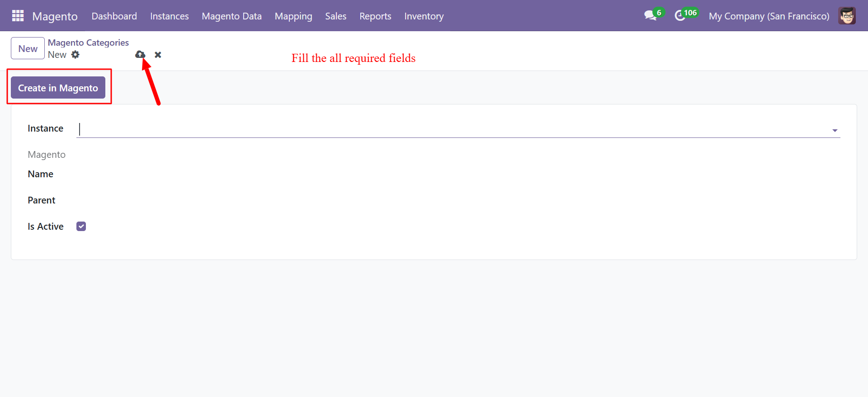Screen dimensions: 868x397
Task: Open the Instances menu
Action: [170, 16]
